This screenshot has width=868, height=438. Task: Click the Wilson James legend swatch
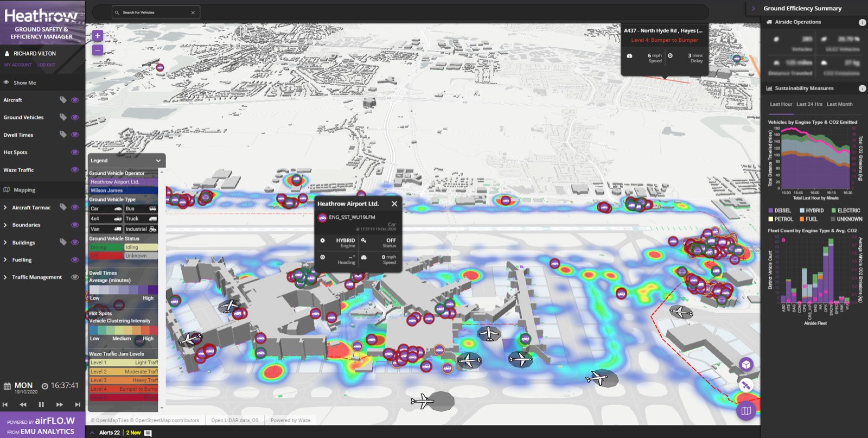(x=123, y=191)
